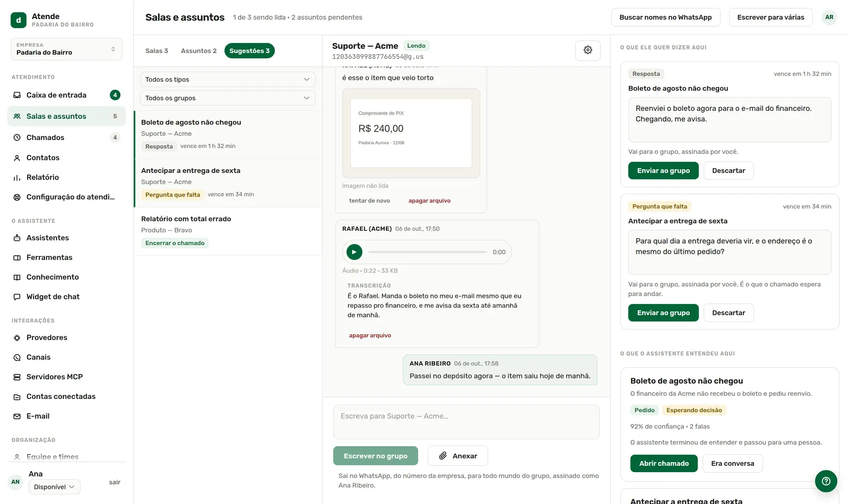
Task: Switch to the Assuntos 2 tab
Action: (x=198, y=51)
